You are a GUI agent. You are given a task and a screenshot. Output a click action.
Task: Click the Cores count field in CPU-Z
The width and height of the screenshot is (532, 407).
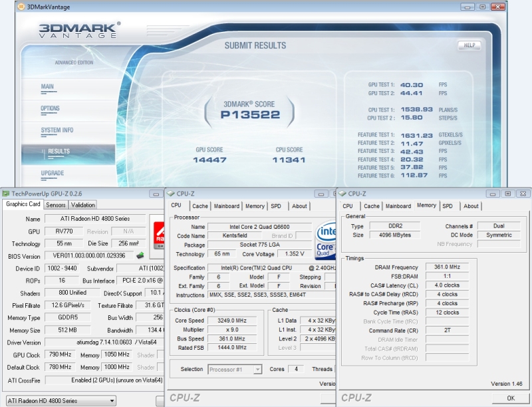(x=296, y=369)
